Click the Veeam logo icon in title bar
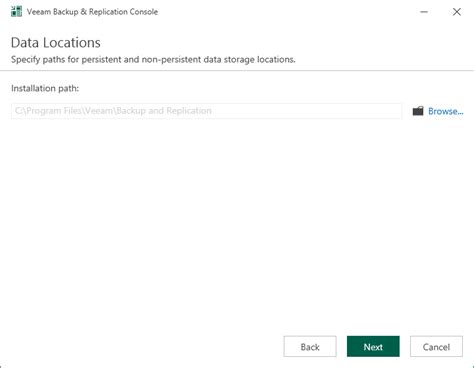This screenshot has height=368, width=474. (x=16, y=11)
